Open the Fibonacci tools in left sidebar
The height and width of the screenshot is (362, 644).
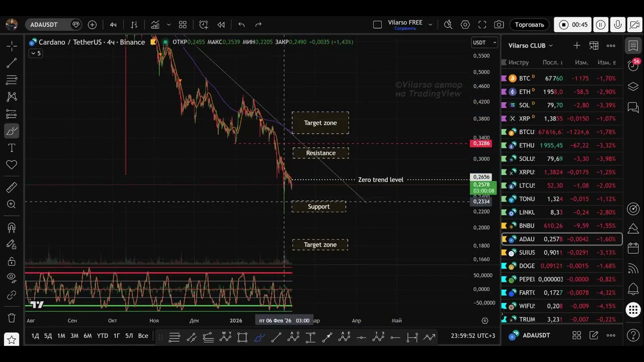pyautogui.click(x=12, y=80)
